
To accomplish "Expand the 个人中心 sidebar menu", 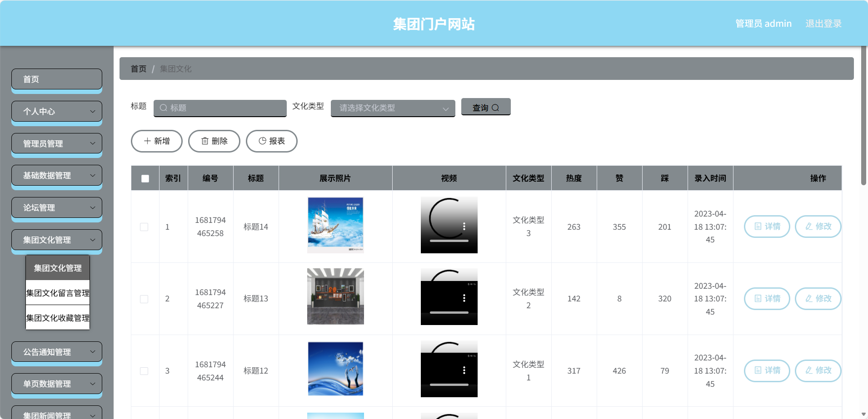I will [x=57, y=111].
